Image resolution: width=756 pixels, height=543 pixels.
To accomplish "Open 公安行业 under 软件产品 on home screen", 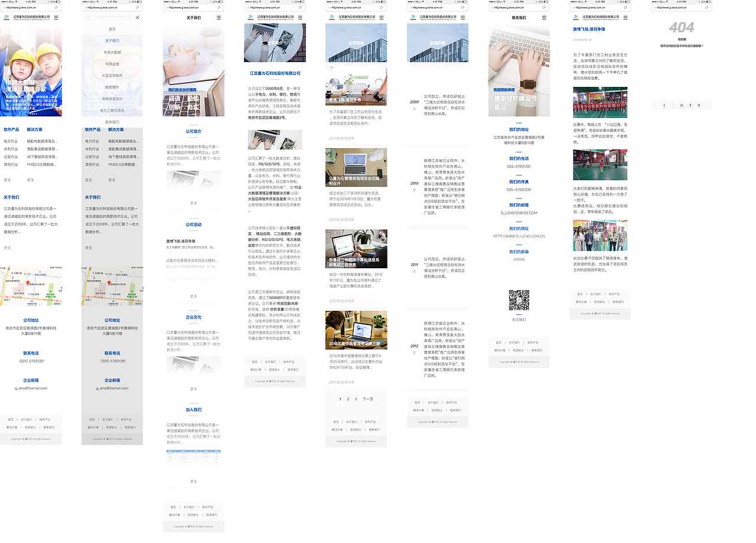I will coord(11,157).
